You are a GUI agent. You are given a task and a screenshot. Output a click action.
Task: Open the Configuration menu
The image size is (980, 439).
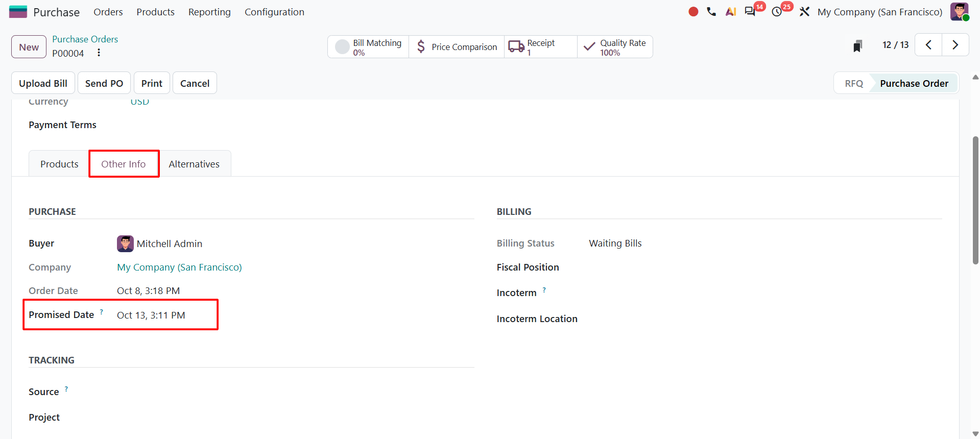(274, 12)
